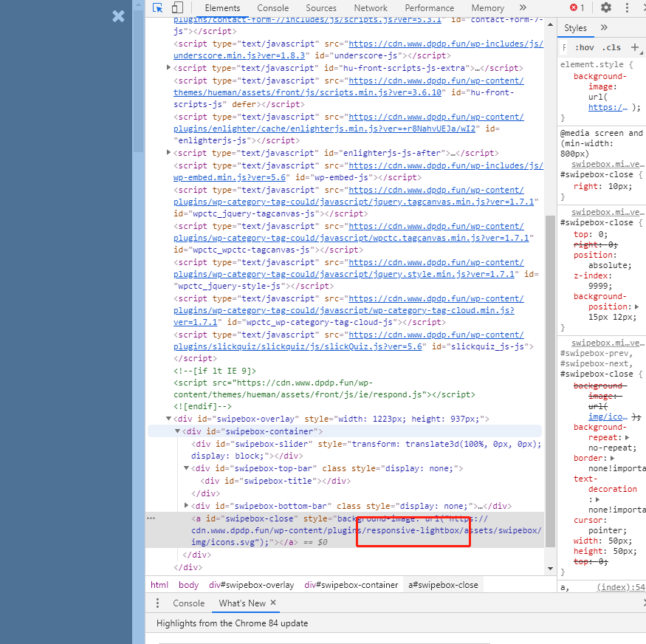Expand the hu-front-scripts-js-extra script node
The height and width of the screenshot is (644, 646).
(168, 67)
